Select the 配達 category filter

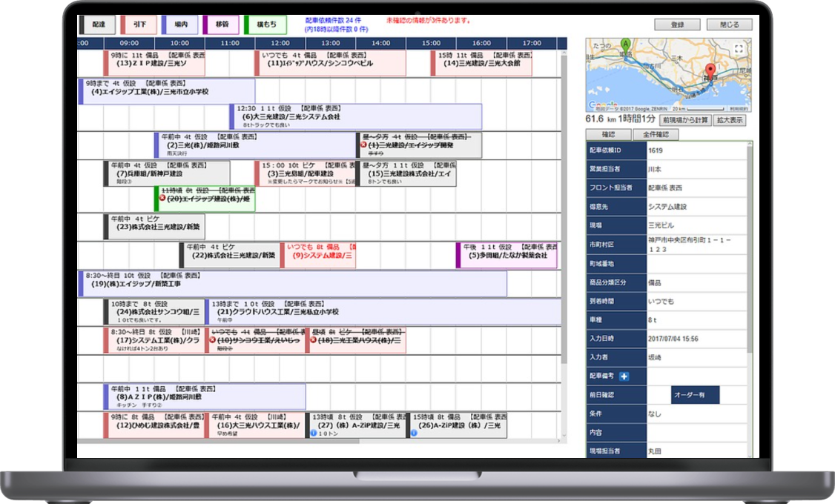pos(98,26)
